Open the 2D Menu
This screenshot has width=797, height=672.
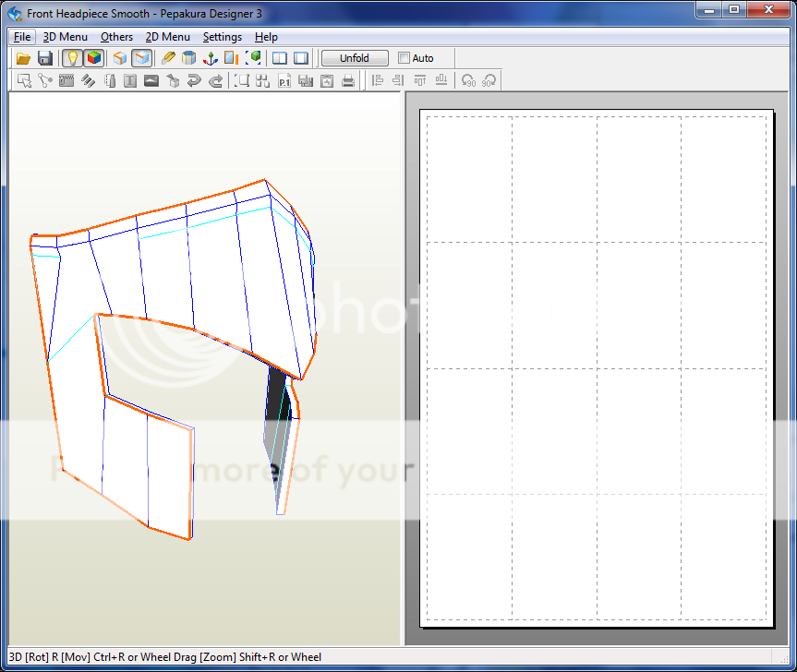[x=168, y=37]
